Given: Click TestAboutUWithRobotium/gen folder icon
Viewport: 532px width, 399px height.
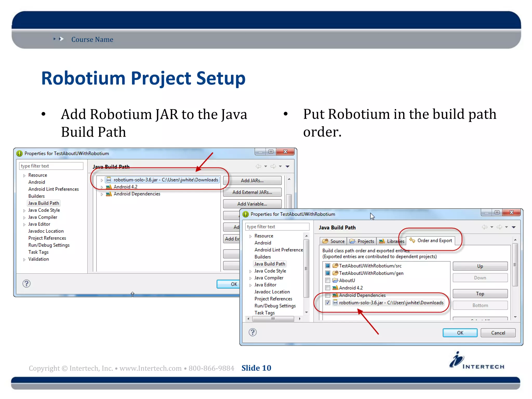Looking at the screenshot, I should pyautogui.click(x=335, y=273).
